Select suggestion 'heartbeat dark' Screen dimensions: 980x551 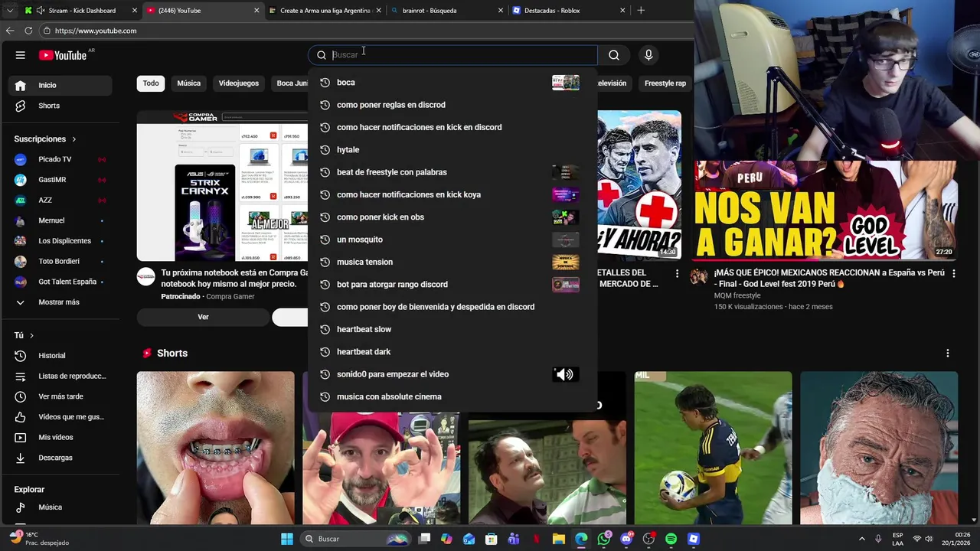(452, 352)
